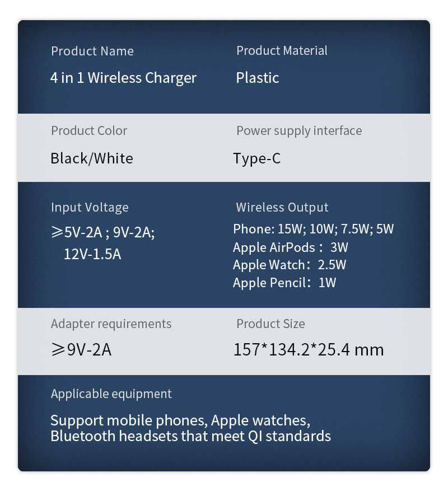This screenshot has height=496, width=448.
Task: Click the "12V-1.5A" voltage value
Action: coord(92,254)
